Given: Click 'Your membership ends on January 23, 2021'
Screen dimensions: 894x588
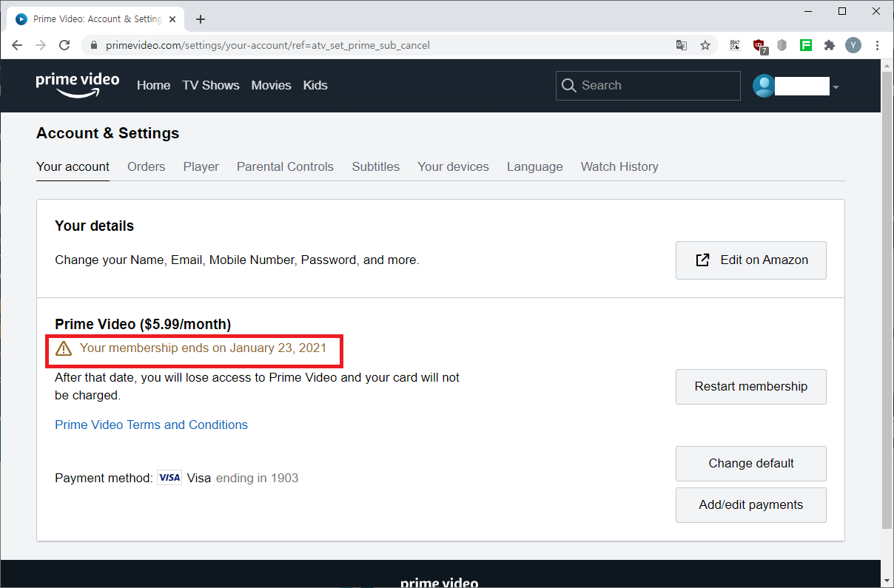Looking at the screenshot, I should 203,348.
